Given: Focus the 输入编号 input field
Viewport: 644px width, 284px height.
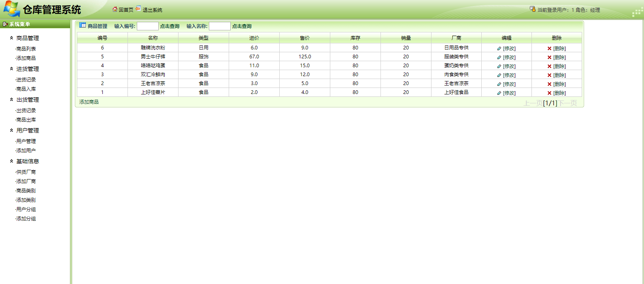Looking at the screenshot, I should pyautogui.click(x=148, y=26).
